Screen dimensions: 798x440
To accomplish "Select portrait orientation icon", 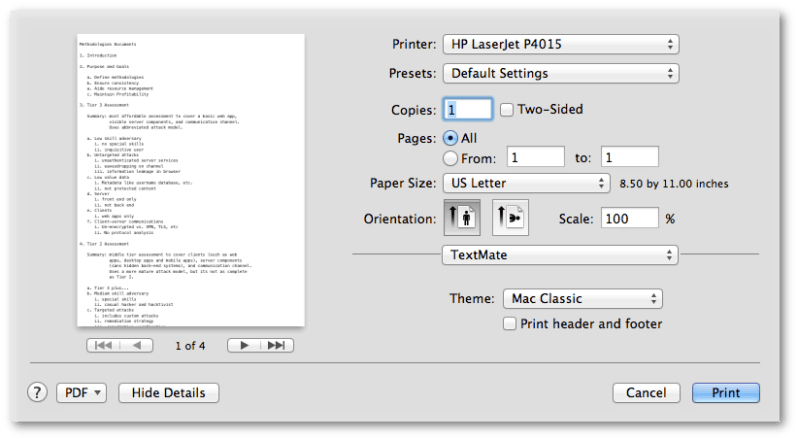I will 462,218.
